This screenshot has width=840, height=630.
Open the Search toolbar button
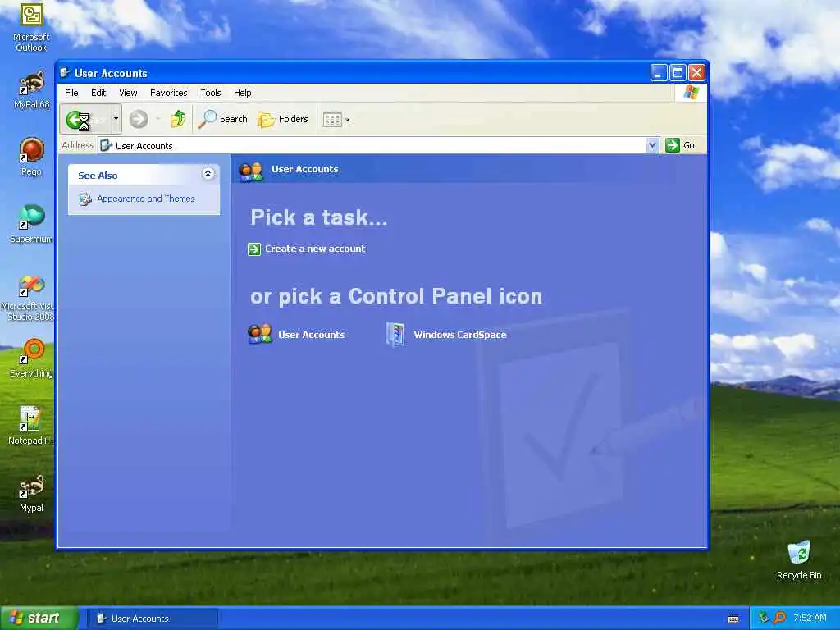(x=222, y=119)
